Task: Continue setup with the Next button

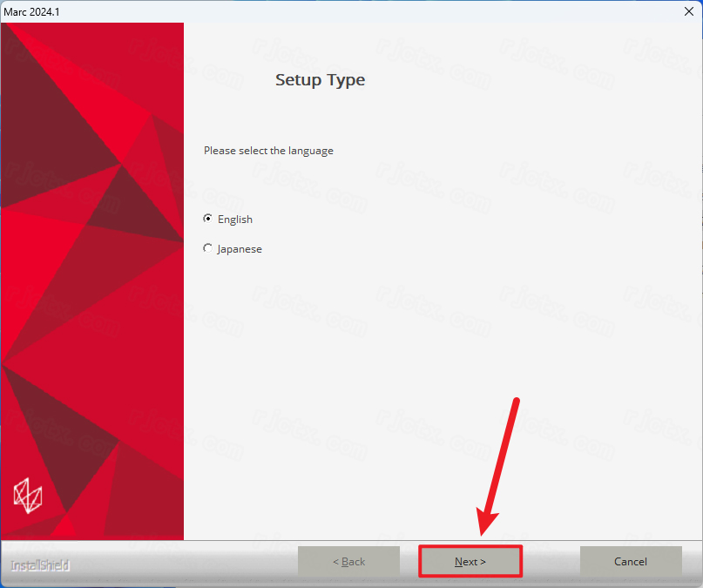Action: (x=470, y=561)
